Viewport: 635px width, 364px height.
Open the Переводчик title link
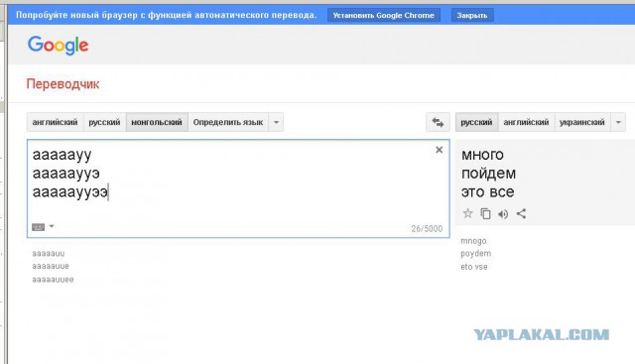tap(63, 84)
